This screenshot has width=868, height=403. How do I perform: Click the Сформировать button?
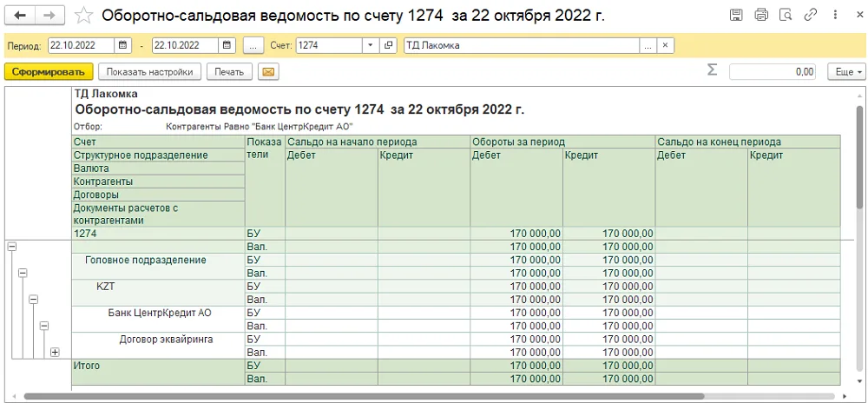48,71
